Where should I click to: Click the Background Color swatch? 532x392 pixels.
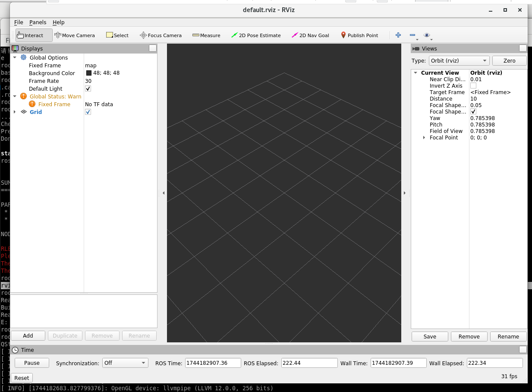(x=88, y=73)
